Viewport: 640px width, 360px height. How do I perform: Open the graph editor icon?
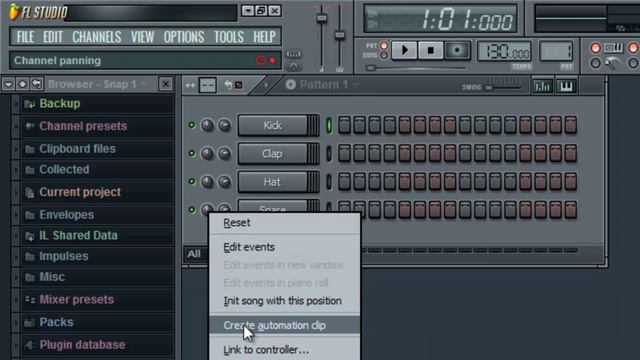(542, 86)
